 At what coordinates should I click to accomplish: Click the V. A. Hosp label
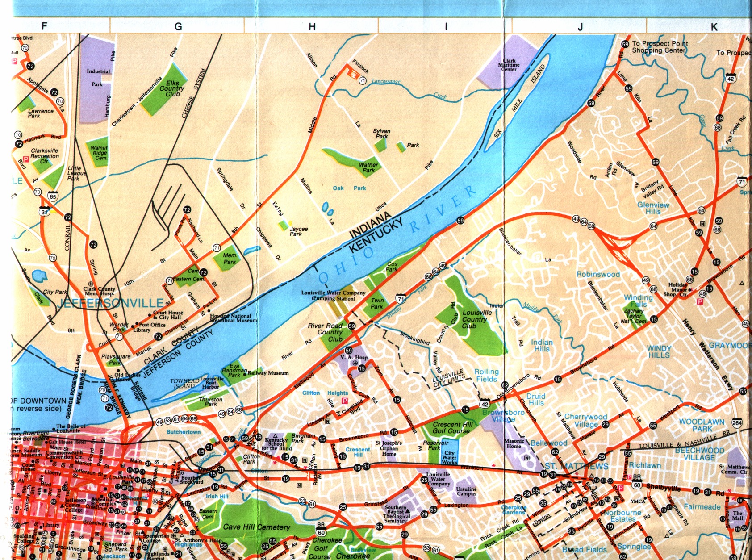354,357
